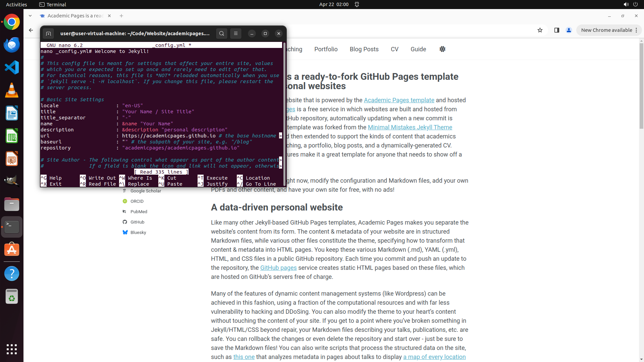Launch Visual Studio Code from the dock
The image size is (644, 362).
[12, 67]
